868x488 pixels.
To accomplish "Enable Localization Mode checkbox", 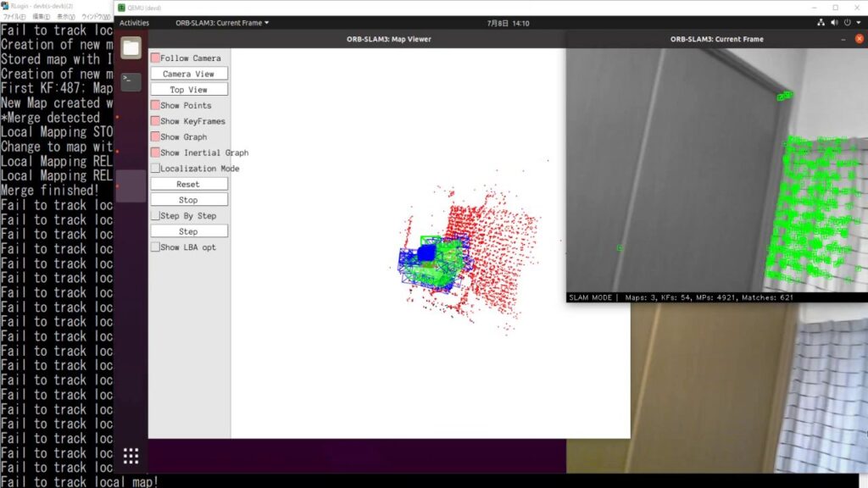I will click(156, 169).
